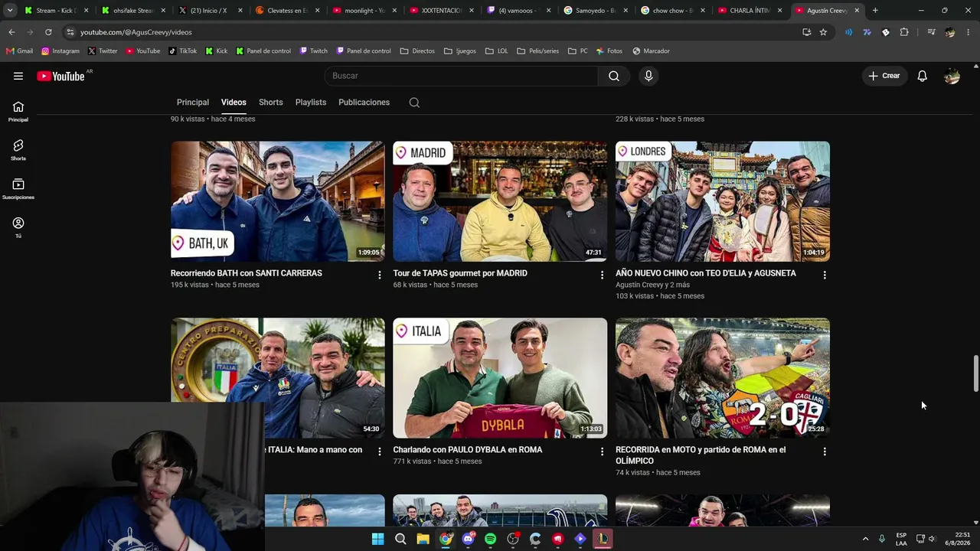Viewport: 980px width, 551px height.
Task: Open options for Recorriendo BATH video
Action: [379, 275]
